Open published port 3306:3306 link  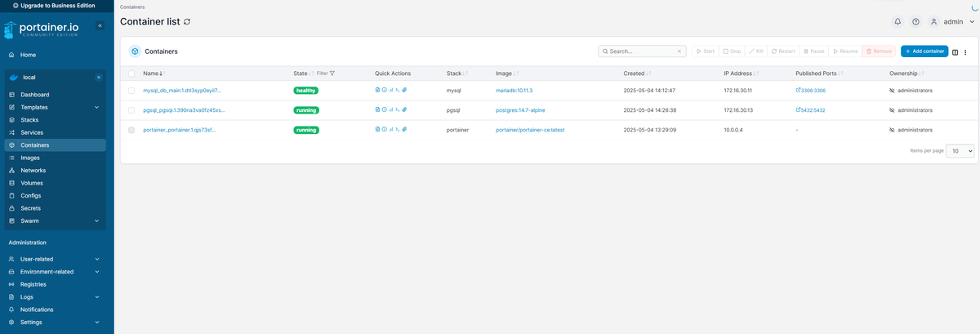(x=810, y=90)
